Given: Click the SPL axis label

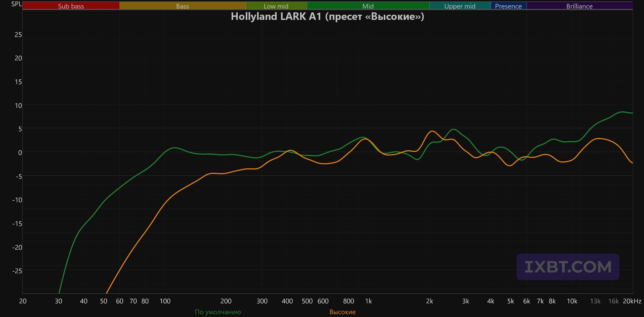Looking at the screenshot, I should tap(16, 4).
